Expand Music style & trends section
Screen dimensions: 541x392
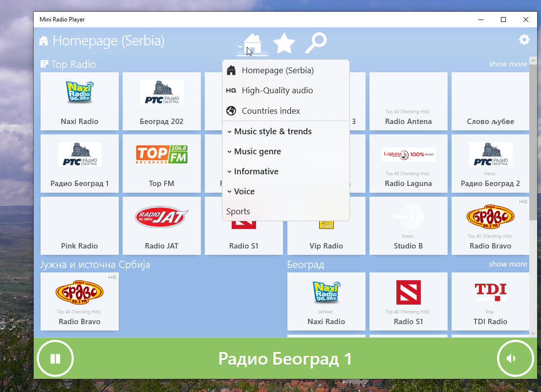286,131
